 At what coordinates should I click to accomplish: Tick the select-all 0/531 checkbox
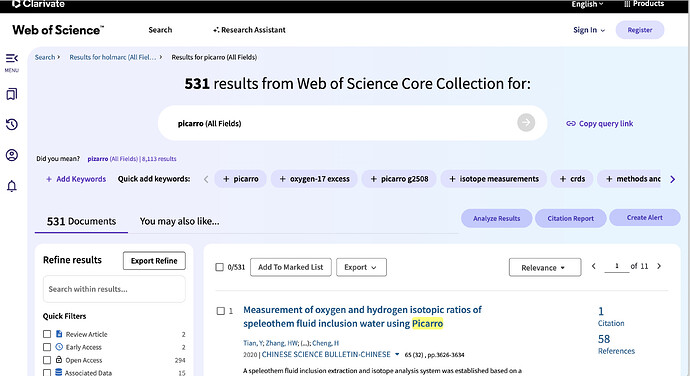[220, 267]
